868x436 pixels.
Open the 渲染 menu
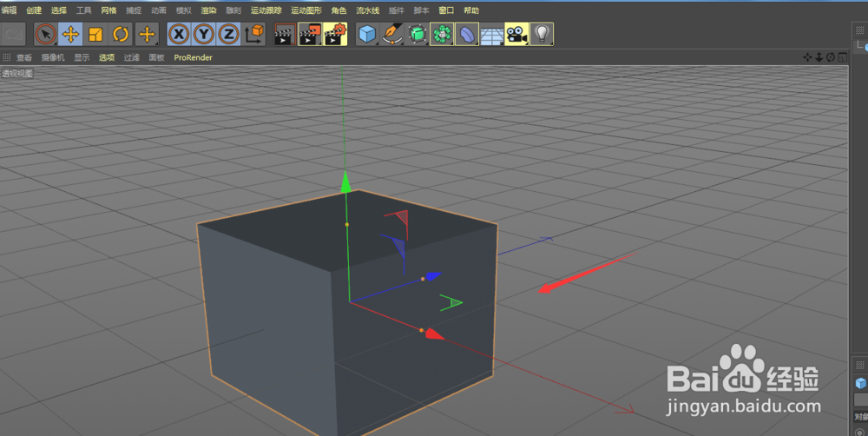[x=208, y=10]
